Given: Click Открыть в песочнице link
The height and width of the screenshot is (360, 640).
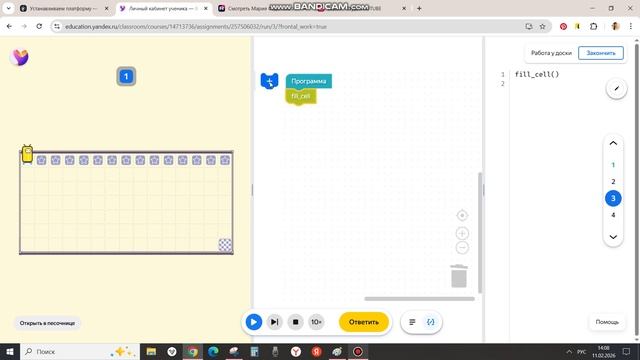Looking at the screenshot, I should (47, 323).
